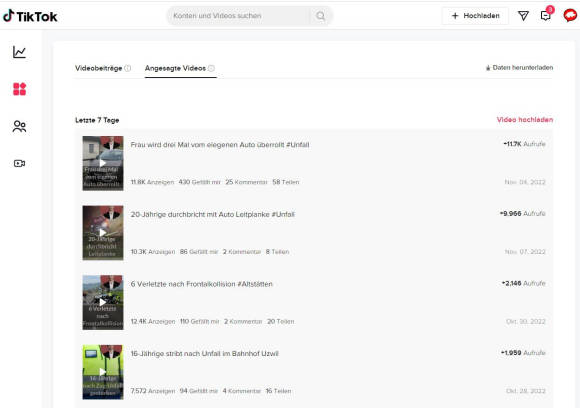This screenshot has height=408, width=580.
Task: Click the Video hochladen link
Action: pos(525,119)
